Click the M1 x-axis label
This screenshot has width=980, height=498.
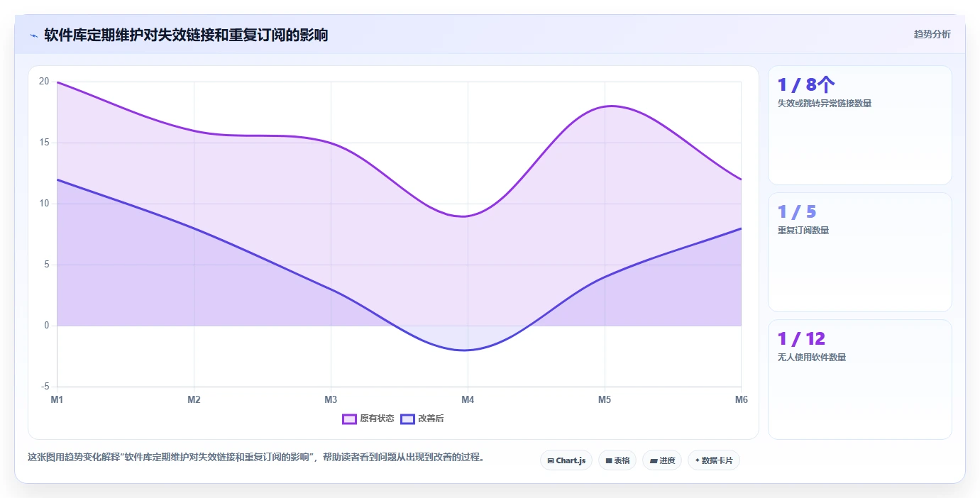[57, 399]
